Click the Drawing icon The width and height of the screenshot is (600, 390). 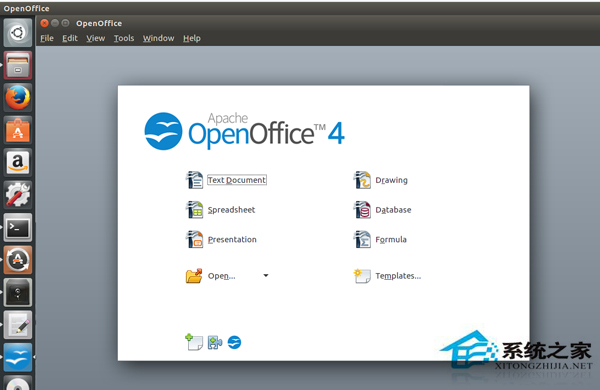coord(362,180)
